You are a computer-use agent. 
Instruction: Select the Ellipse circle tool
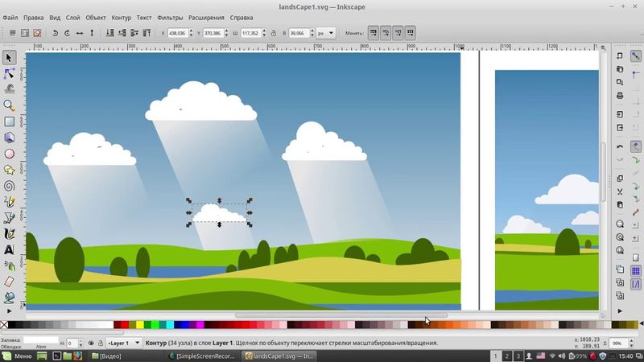9,154
